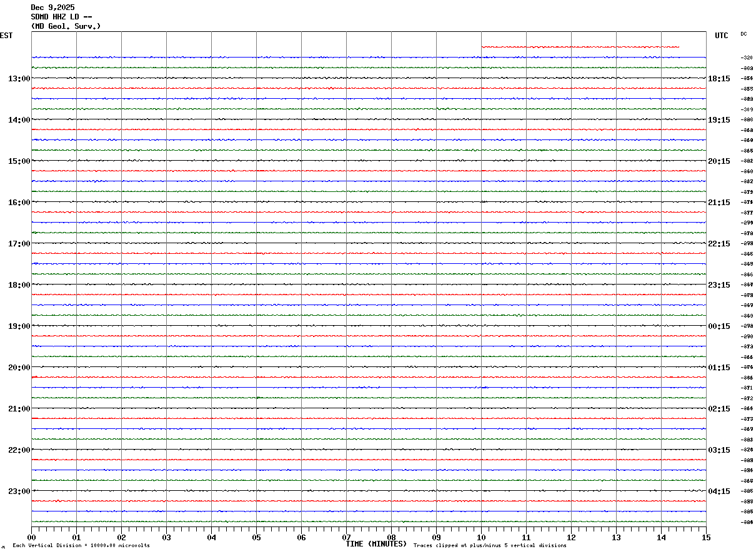Click the "00" minute axis tick label
The width and height of the screenshot is (756, 554).
pos(32,538)
